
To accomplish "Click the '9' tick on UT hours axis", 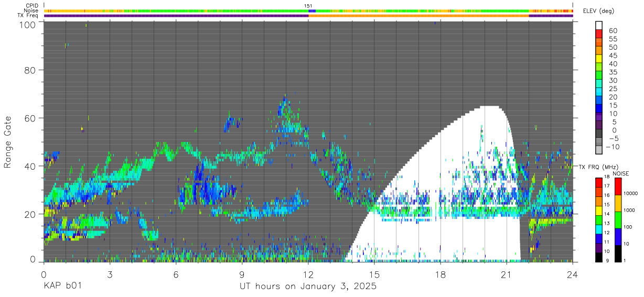I will point(242,274).
